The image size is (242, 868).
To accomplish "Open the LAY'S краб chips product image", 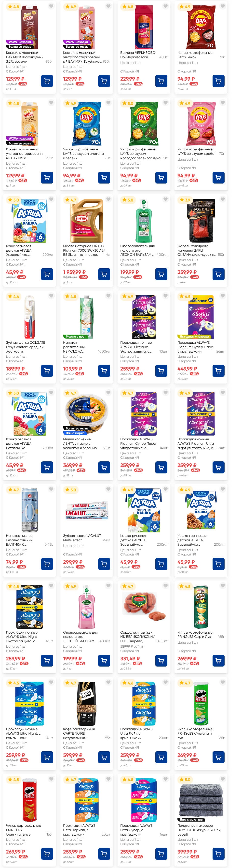I will (x=201, y=124).
